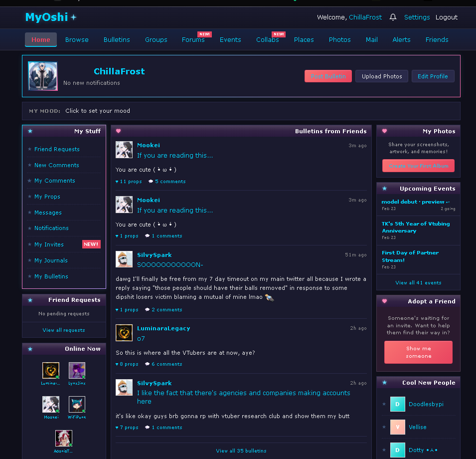Open the model debut preview event
This screenshot has height=459, width=476.
pos(416,202)
